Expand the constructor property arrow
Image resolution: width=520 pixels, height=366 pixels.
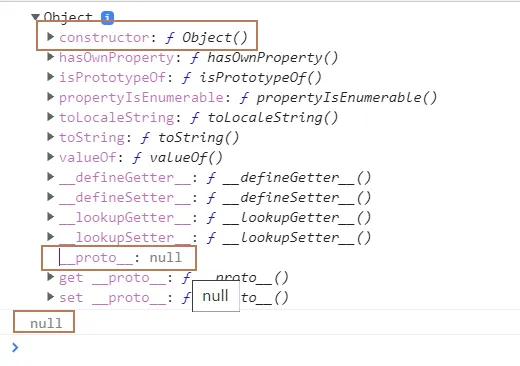[x=50, y=37]
